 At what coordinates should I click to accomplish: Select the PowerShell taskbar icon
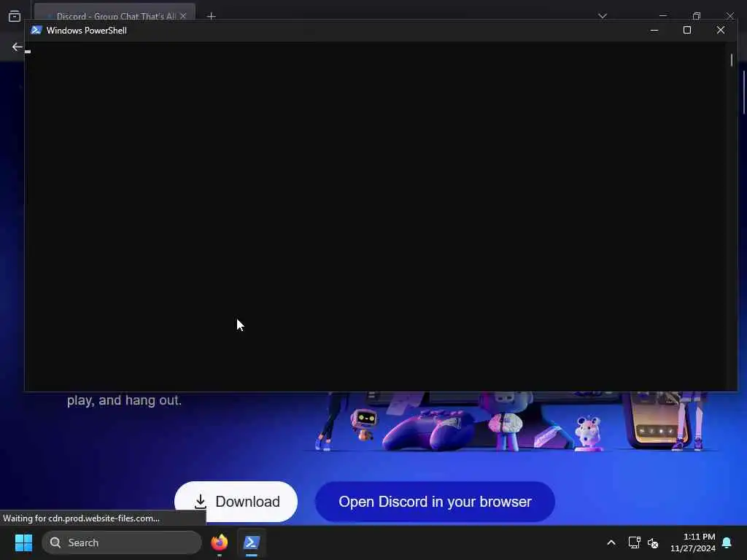tap(252, 542)
